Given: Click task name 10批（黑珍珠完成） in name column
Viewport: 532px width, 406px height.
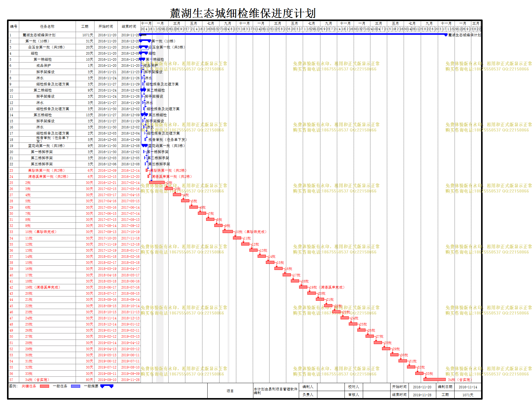Looking at the screenshot, I should click(x=41, y=232).
